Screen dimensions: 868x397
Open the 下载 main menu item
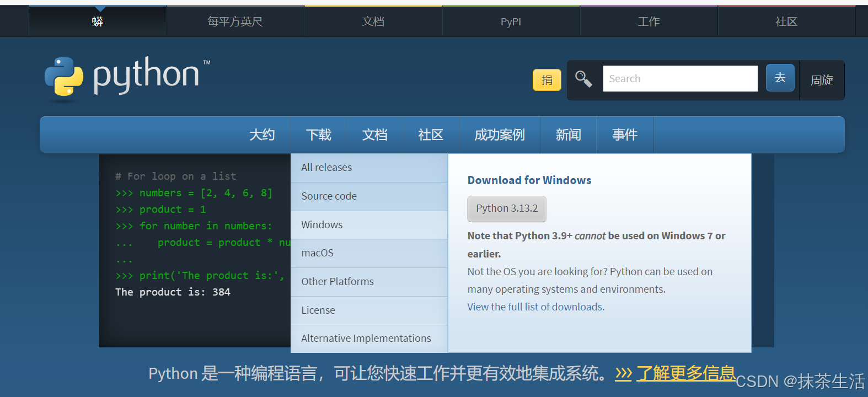point(319,135)
